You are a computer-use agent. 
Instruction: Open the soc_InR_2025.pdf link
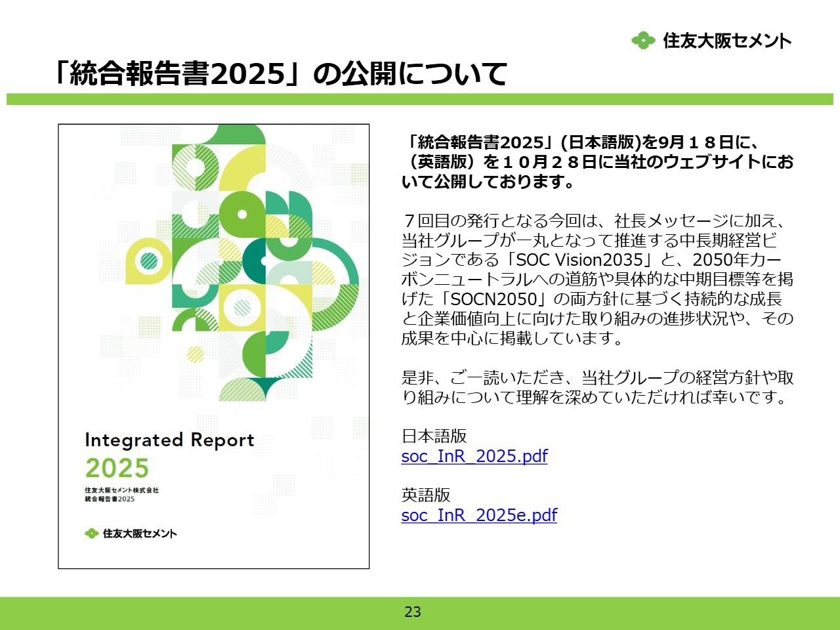coord(474,456)
